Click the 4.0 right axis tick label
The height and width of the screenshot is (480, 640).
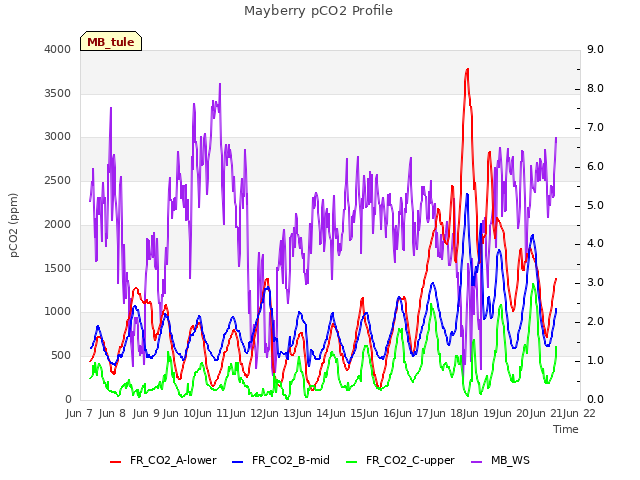595,244
